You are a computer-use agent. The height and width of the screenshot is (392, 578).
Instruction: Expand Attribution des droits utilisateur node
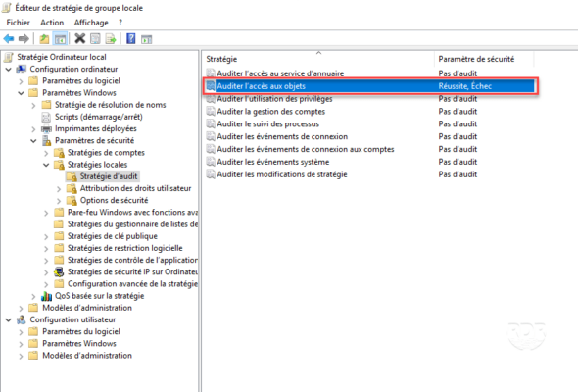point(59,189)
